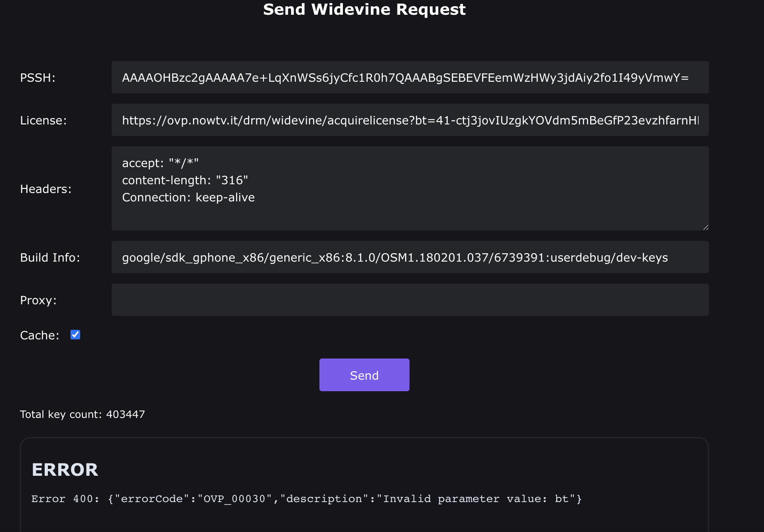This screenshot has height=532, width=764.
Task: Select the Build Info text field
Action: point(410,257)
